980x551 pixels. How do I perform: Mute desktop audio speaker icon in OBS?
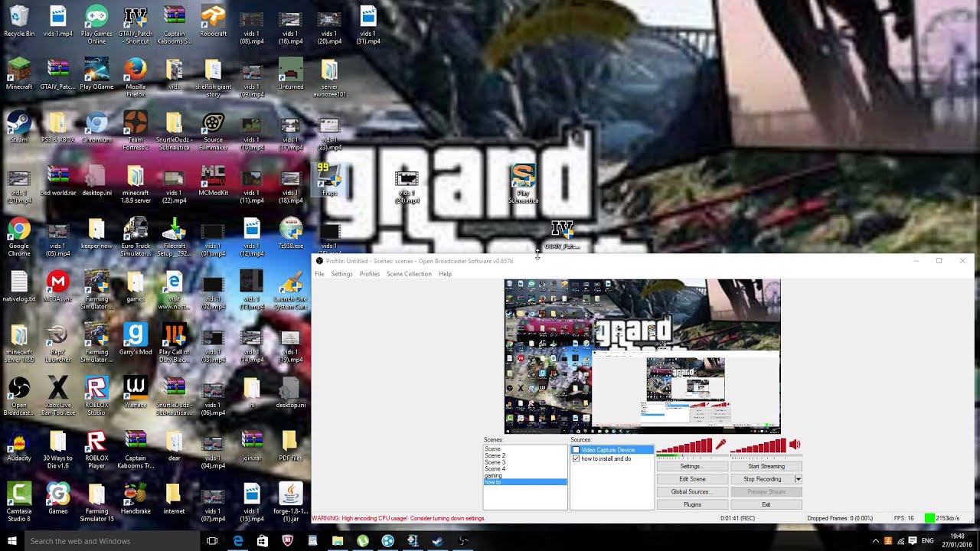click(795, 445)
